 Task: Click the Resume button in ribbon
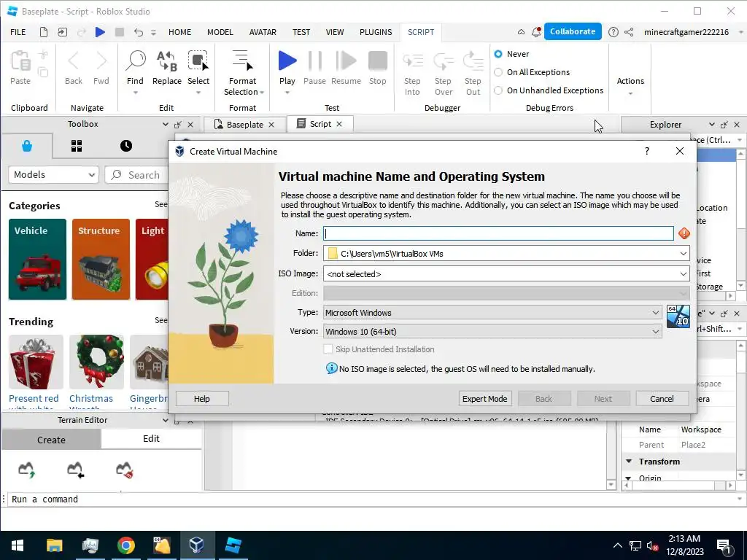tap(346, 61)
